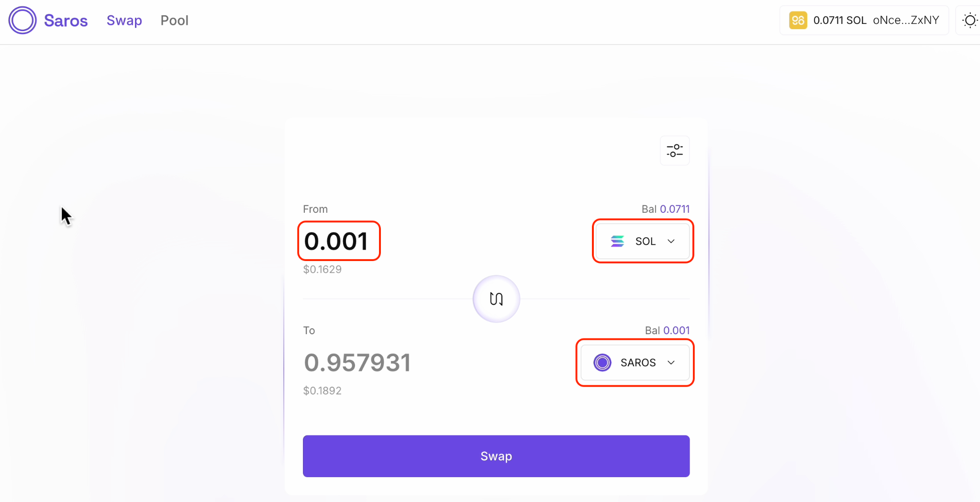Click the yellow wallet avatar icon
The image size is (980, 502).
[798, 21]
